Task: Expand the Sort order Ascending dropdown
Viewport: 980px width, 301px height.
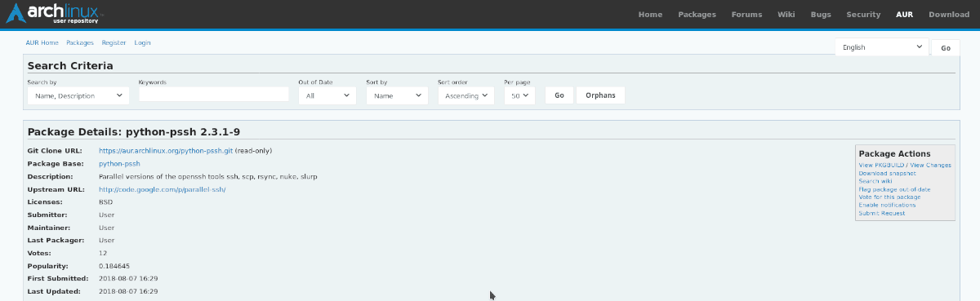Action: click(x=466, y=95)
